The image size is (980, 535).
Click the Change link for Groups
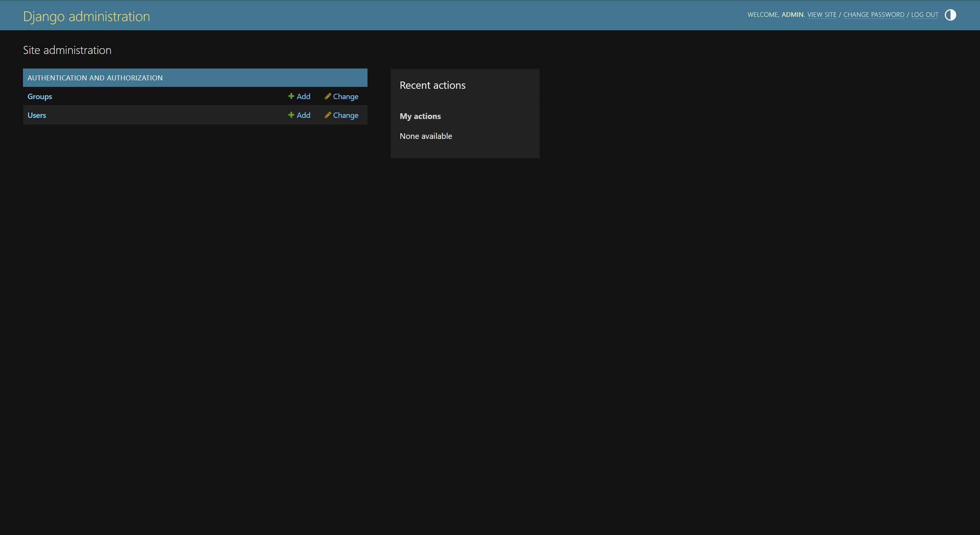tap(341, 96)
